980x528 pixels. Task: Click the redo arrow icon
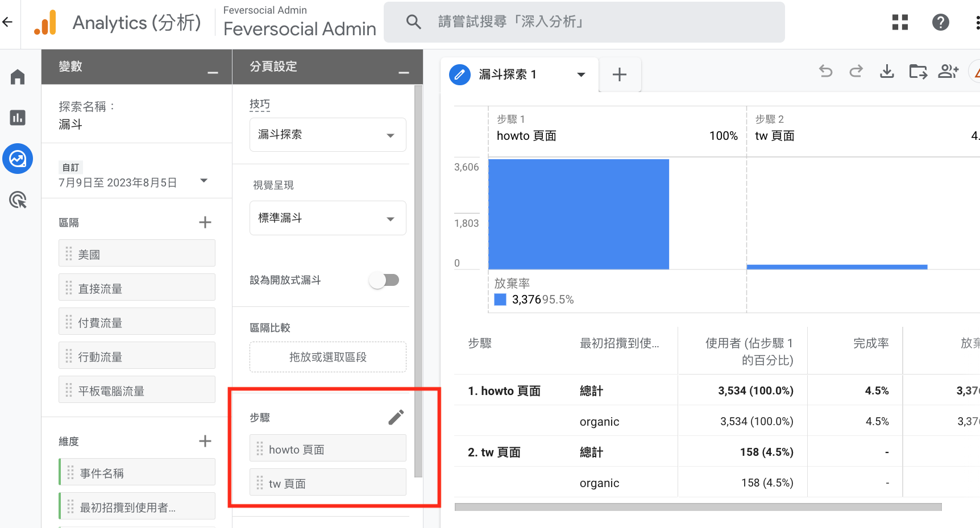click(856, 72)
